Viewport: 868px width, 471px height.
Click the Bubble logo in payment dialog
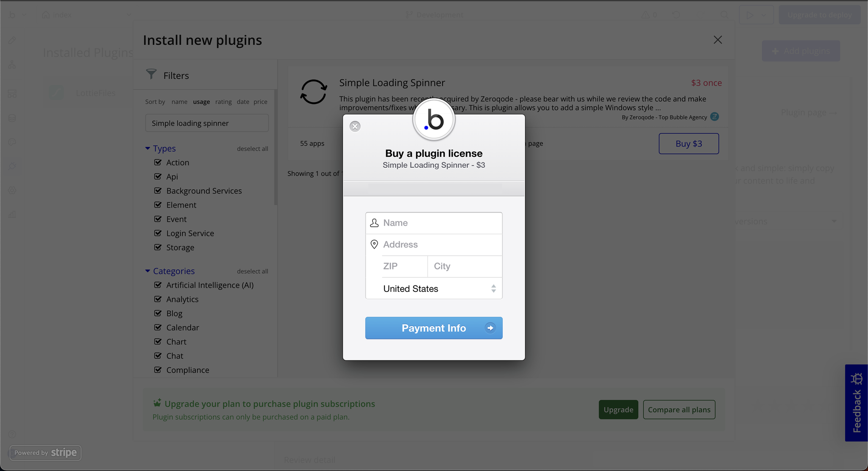coord(434,120)
